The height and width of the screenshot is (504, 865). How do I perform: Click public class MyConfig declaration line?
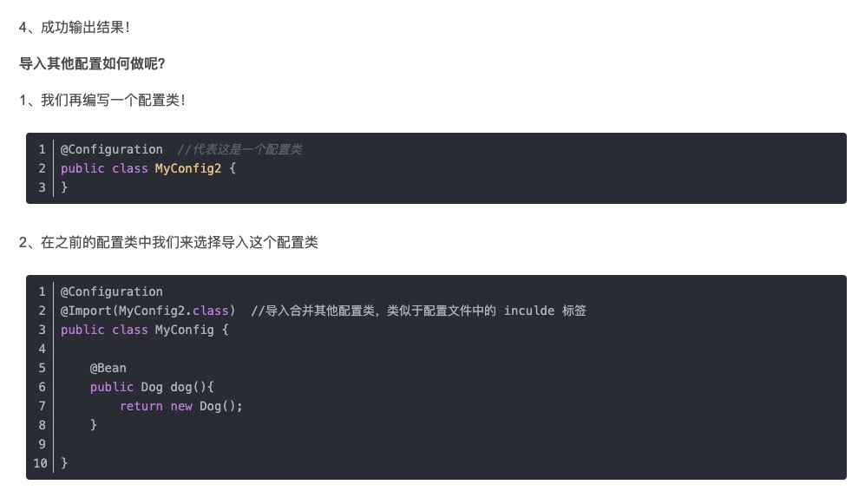(145, 330)
